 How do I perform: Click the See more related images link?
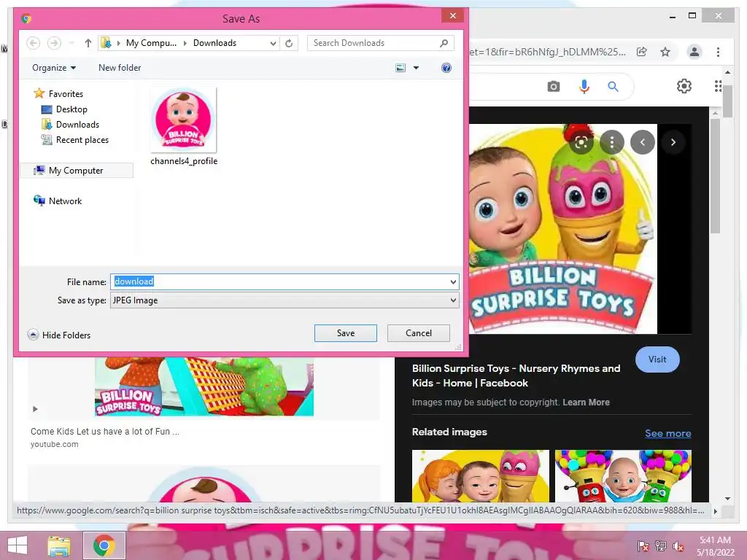pos(668,433)
